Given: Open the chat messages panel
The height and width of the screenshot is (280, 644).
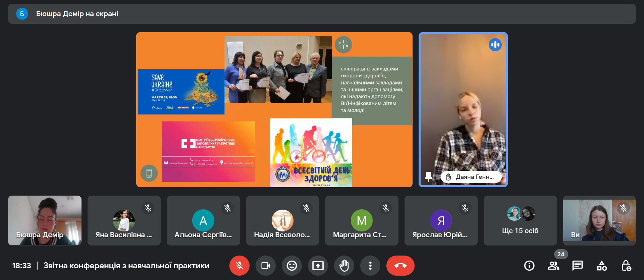Looking at the screenshot, I should (x=577, y=266).
